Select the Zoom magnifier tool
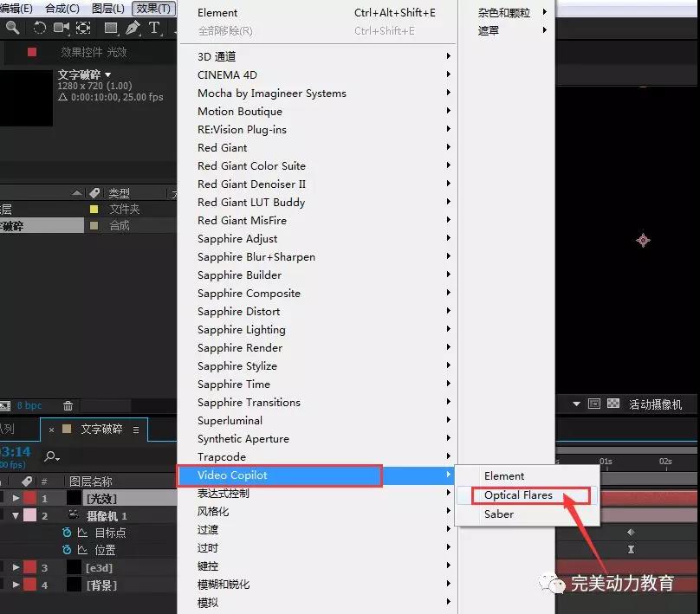 [12, 28]
